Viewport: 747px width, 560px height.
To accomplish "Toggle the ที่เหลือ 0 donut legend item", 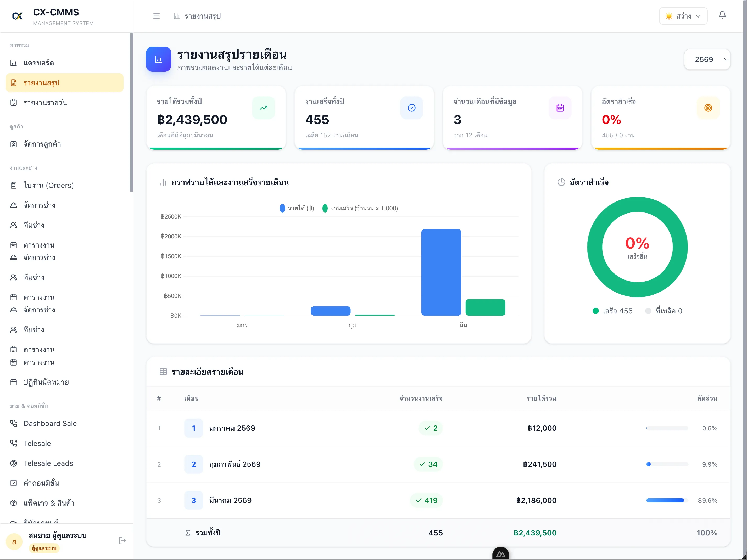I will [664, 311].
